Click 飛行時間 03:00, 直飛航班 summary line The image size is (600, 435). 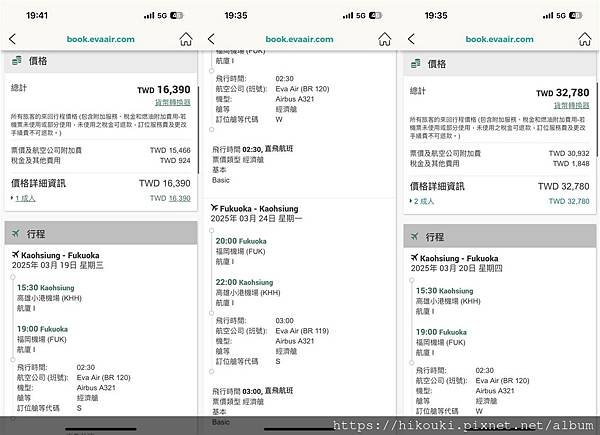point(253,391)
